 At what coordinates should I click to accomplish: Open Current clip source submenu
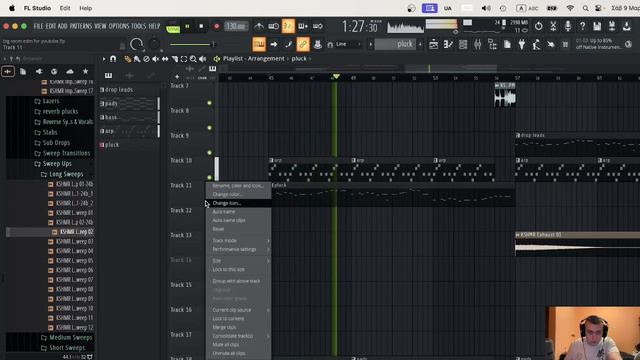click(x=238, y=310)
